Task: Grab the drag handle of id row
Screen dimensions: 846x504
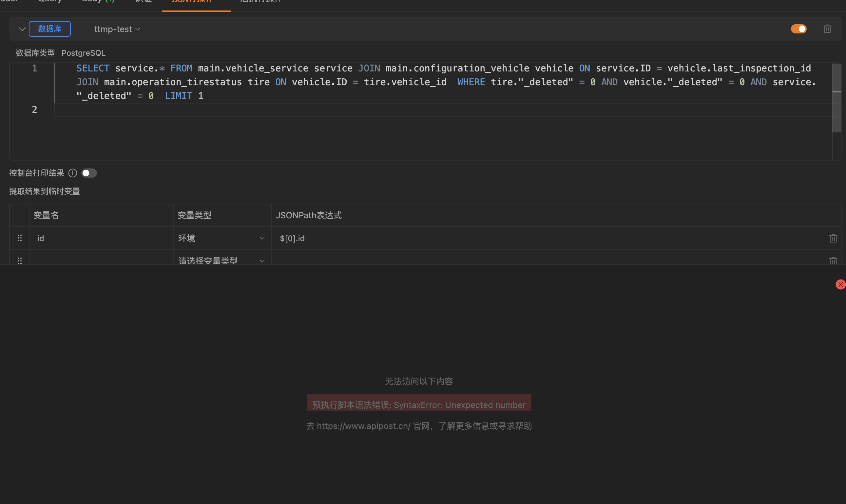Action: click(20, 239)
